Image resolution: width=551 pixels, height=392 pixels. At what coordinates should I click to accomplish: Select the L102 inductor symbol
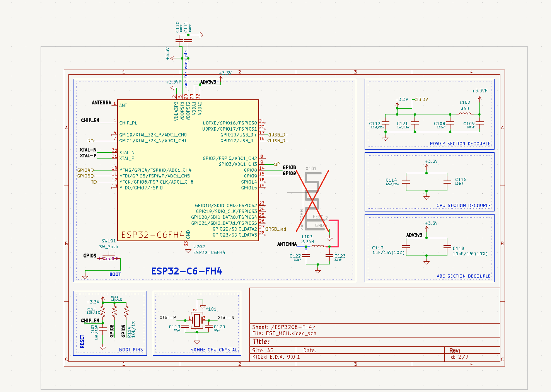pyautogui.click(x=465, y=114)
